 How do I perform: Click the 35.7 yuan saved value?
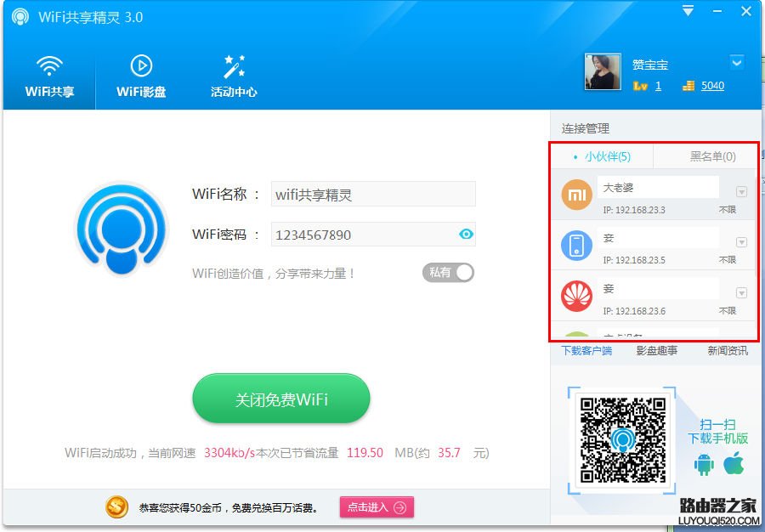tap(449, 453)
